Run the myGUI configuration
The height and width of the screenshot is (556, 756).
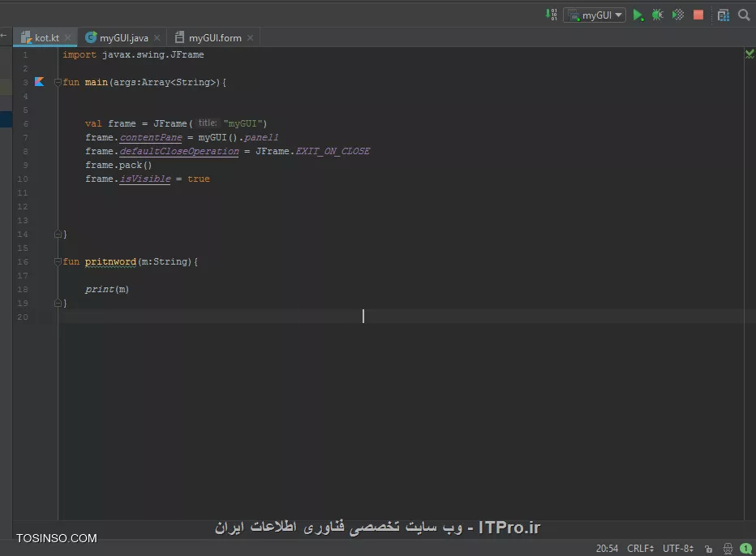pyautogui.click(x=638, y=15)
